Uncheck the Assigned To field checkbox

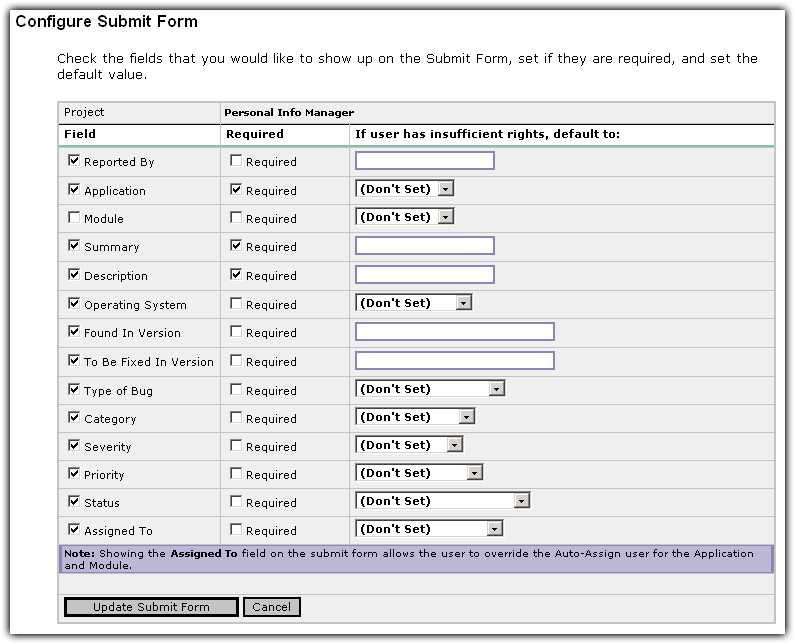[x=74, y=530]
